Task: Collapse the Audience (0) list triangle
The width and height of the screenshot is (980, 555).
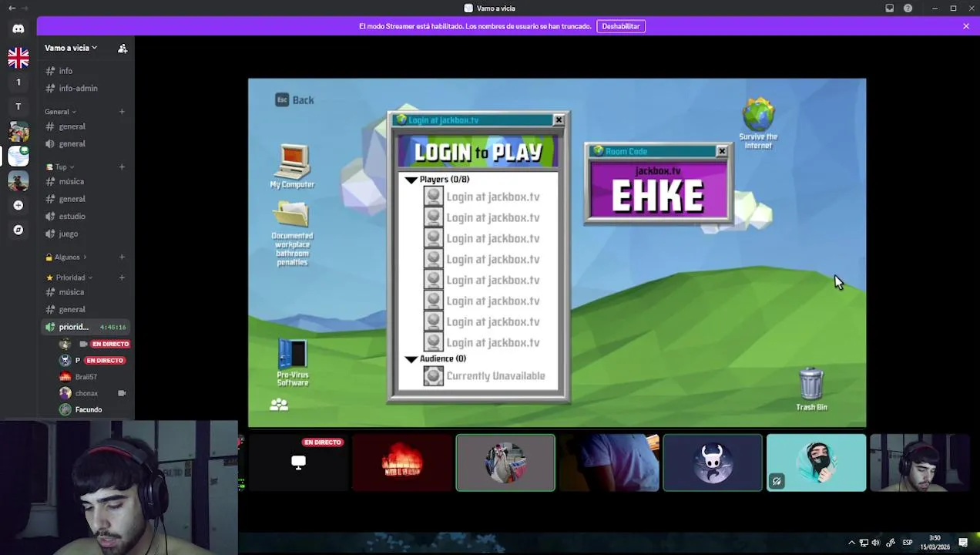Action: click(411, 359)
